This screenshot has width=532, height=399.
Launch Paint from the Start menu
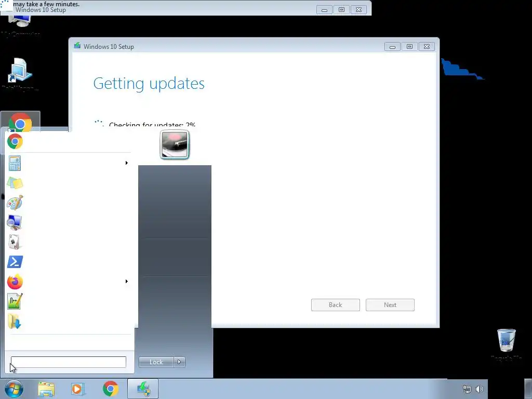click(15, 203)
